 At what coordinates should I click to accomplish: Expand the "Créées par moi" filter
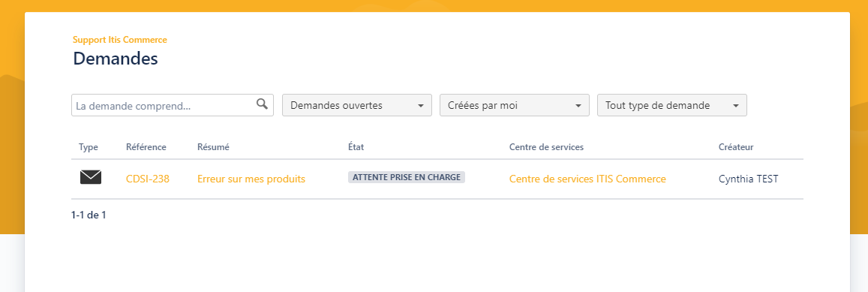[x=514, y=105]
